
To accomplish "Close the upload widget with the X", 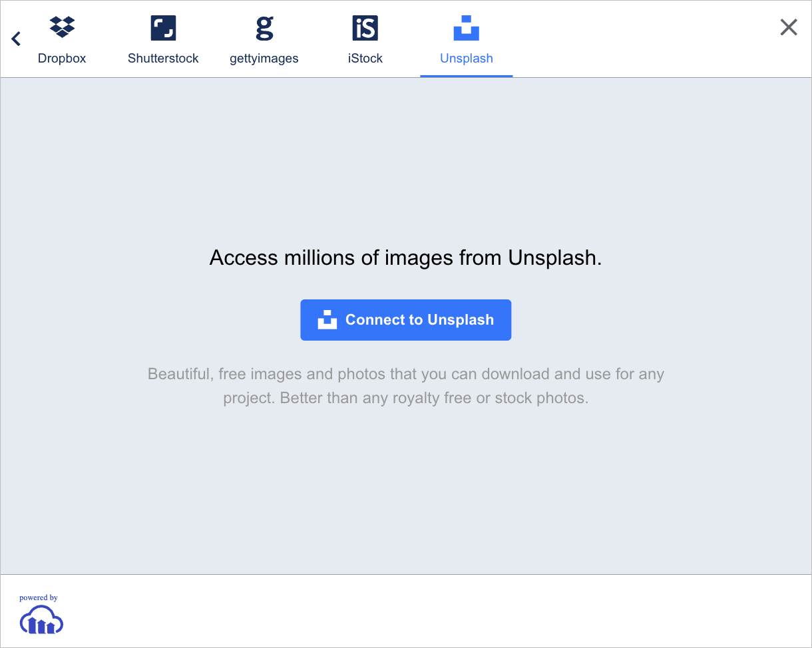I will tap(789, 27).
